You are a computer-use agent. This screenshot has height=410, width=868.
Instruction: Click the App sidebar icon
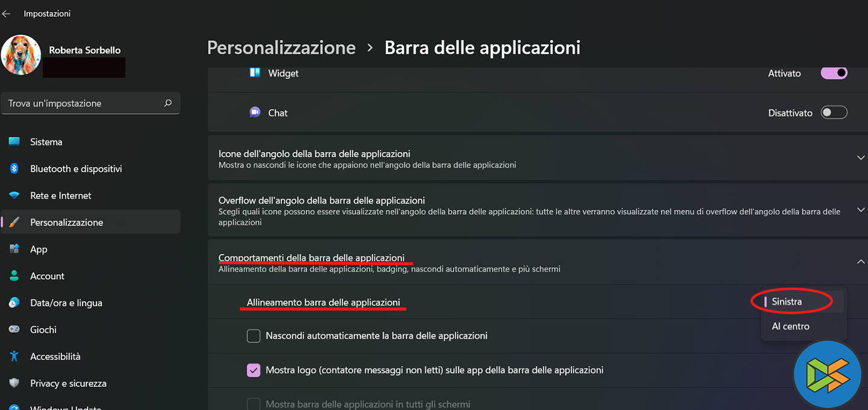[x=14, y=249]
